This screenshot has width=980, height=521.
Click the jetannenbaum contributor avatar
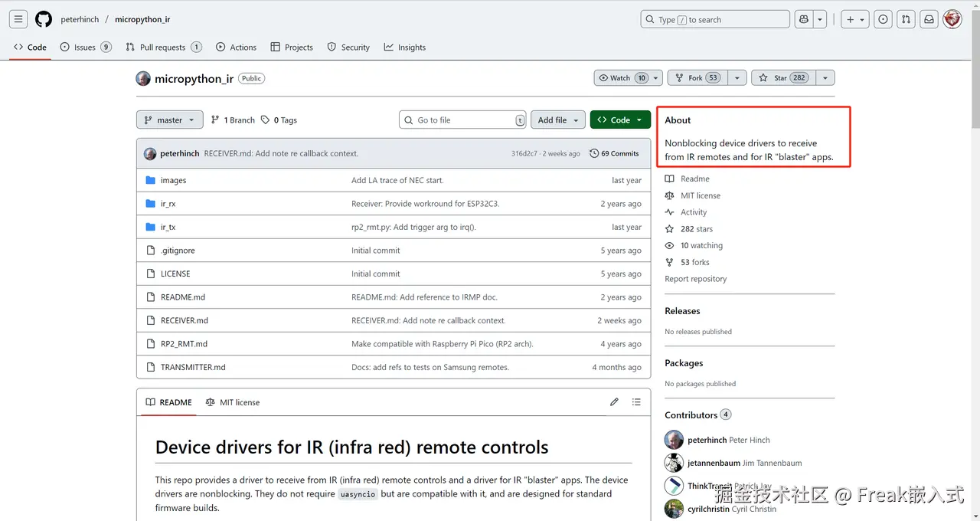674,463
